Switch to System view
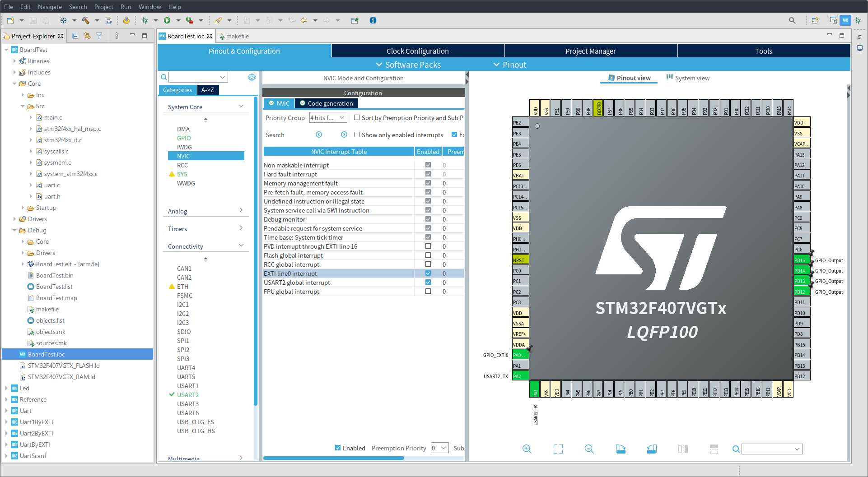This screenshot has width=868, height=477. (688, 78)
